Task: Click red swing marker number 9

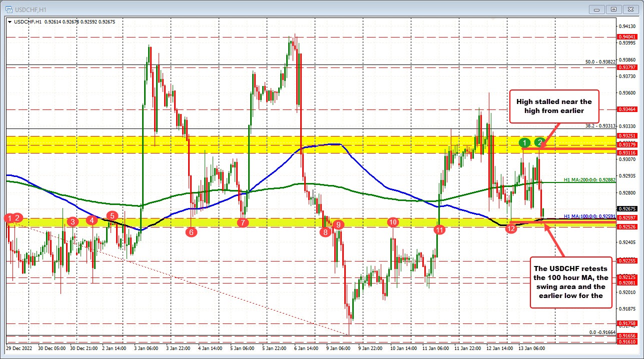Action: pyautogui.click(x=338, y=225)
